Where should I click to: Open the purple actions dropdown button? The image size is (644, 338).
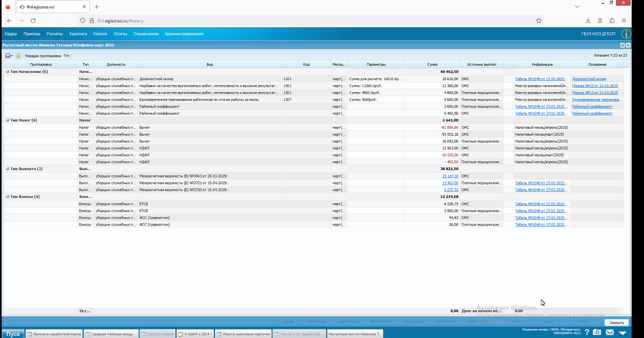point(9,55)
